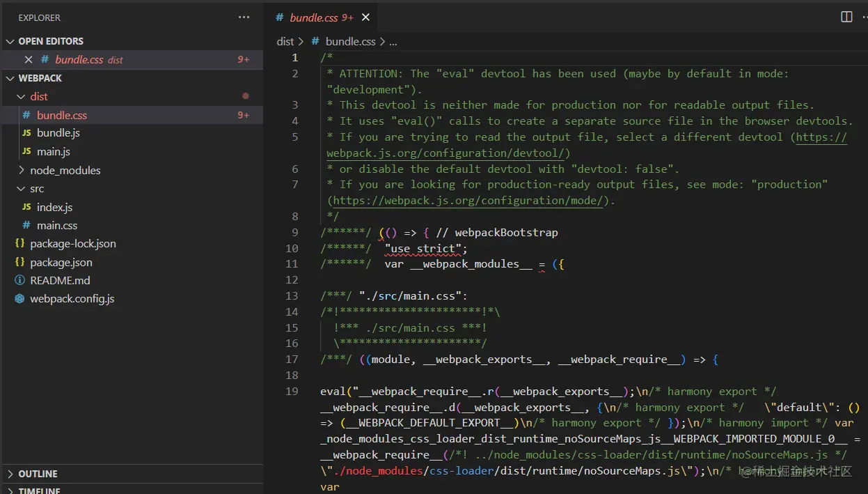
Task: Click the "./src/main.css" key on line 13
Action: pyautogui.click(x=410, y=295)
